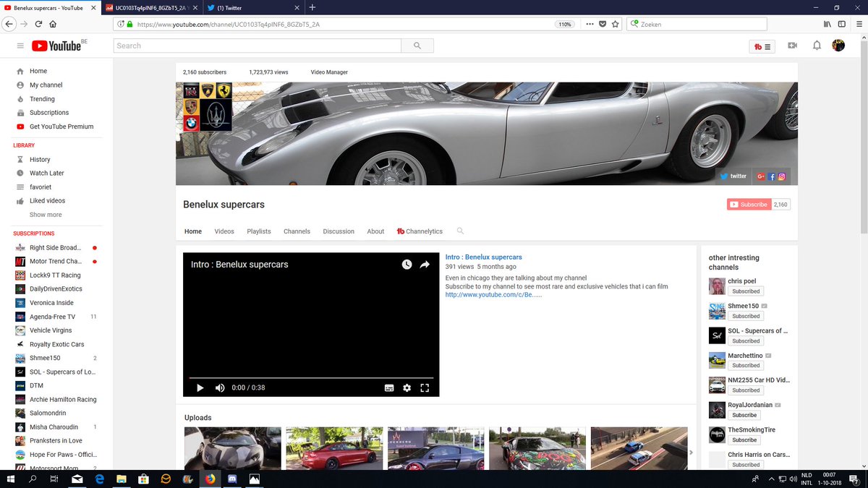Search within channel magnifier icon

click(x=460, y=231)
